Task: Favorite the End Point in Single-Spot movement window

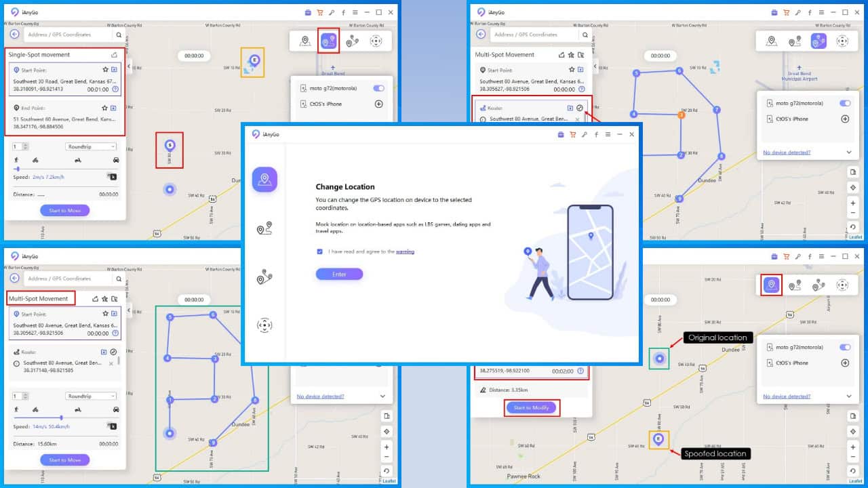Action: [105, 107]
